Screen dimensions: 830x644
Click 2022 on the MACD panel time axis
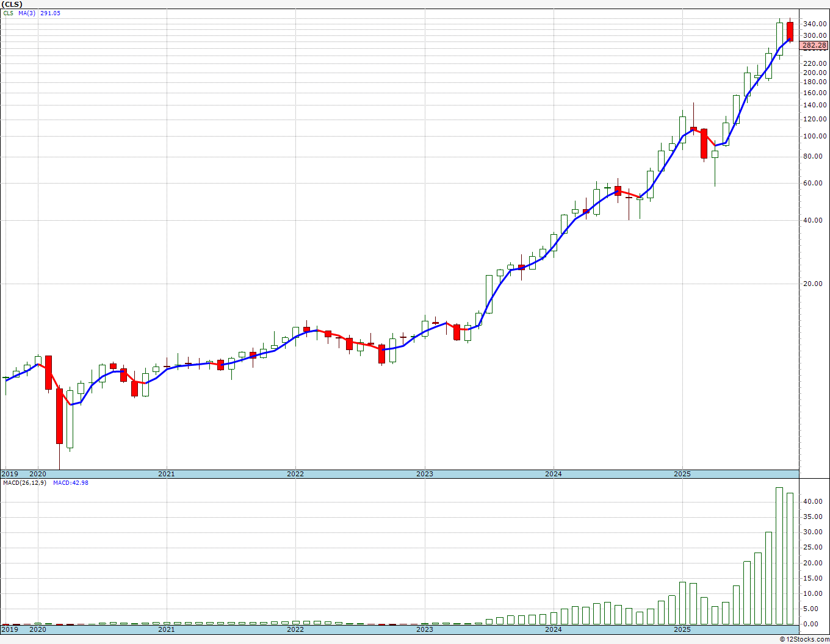pyautogui.click(x=295, y=629)
